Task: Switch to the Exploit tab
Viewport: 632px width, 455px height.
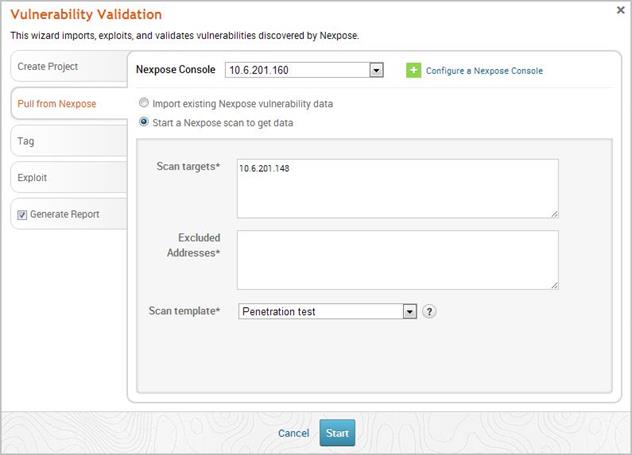Action: point(69,178)
